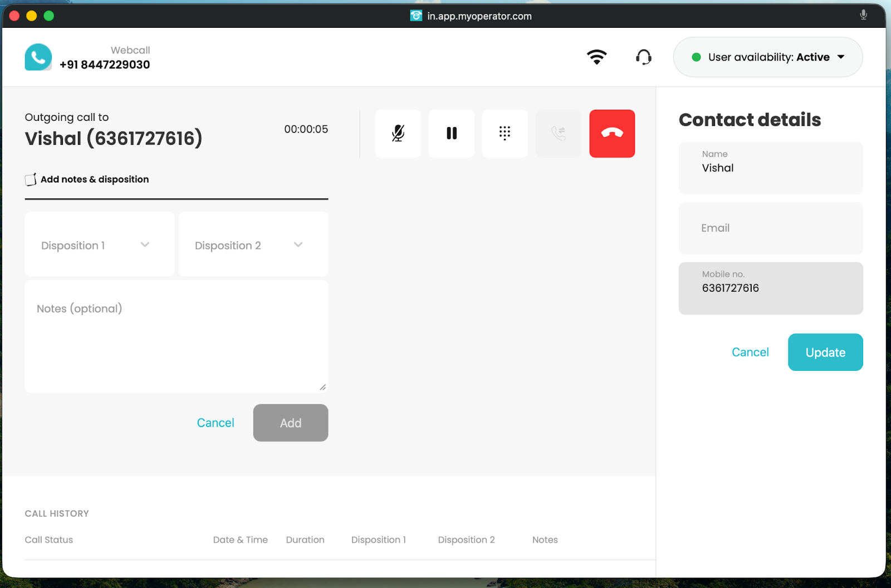This screenshot has height=588, width=891.
Task: Expand the Disposition 2 dropdown
Action: coord(253,245)
